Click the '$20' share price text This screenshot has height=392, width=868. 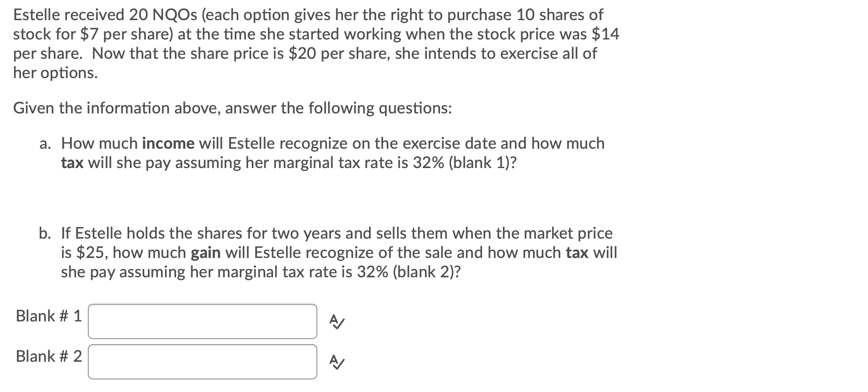click(x=303, y=54)
